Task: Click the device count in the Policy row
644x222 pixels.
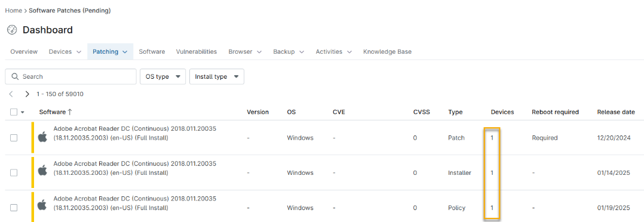Action: tap(492, 208)
